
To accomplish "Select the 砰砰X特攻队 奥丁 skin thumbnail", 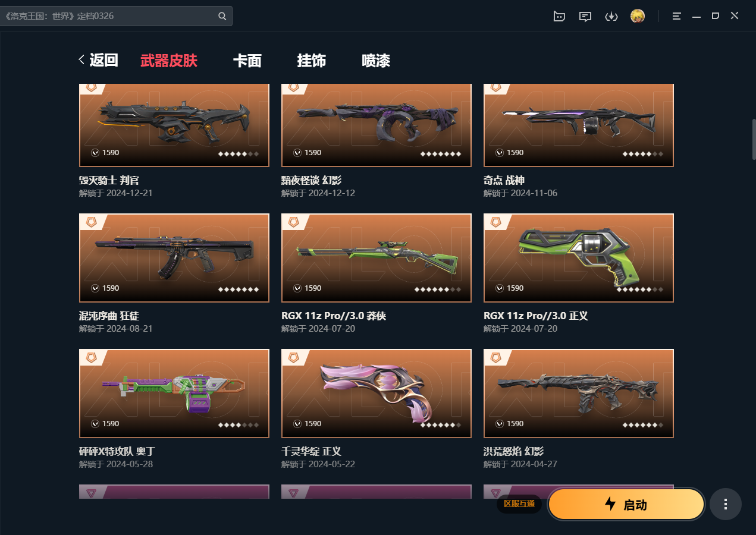I will coord(174,394).
